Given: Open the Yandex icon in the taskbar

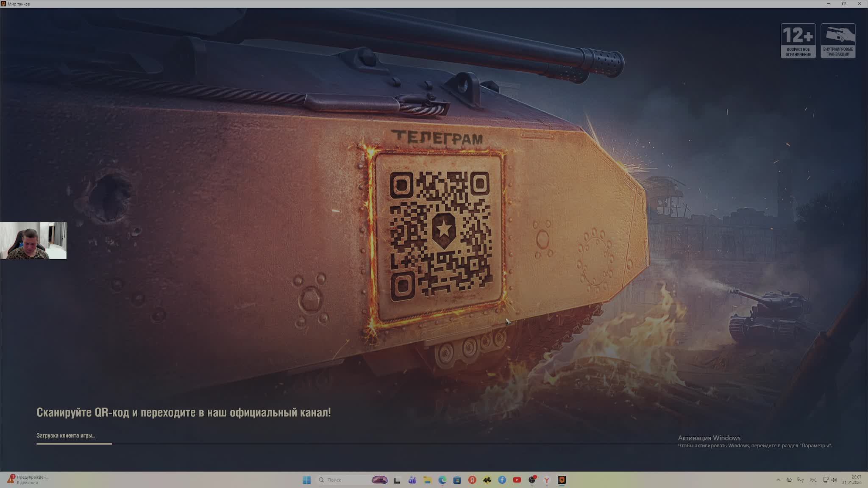Looking at the screenshot, I should [x=472, y=480].
